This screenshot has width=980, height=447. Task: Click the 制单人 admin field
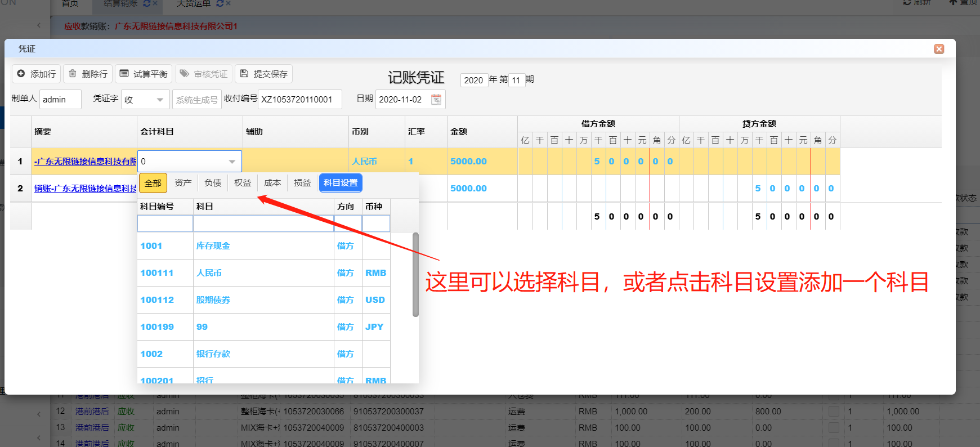(x=60, y=100)
